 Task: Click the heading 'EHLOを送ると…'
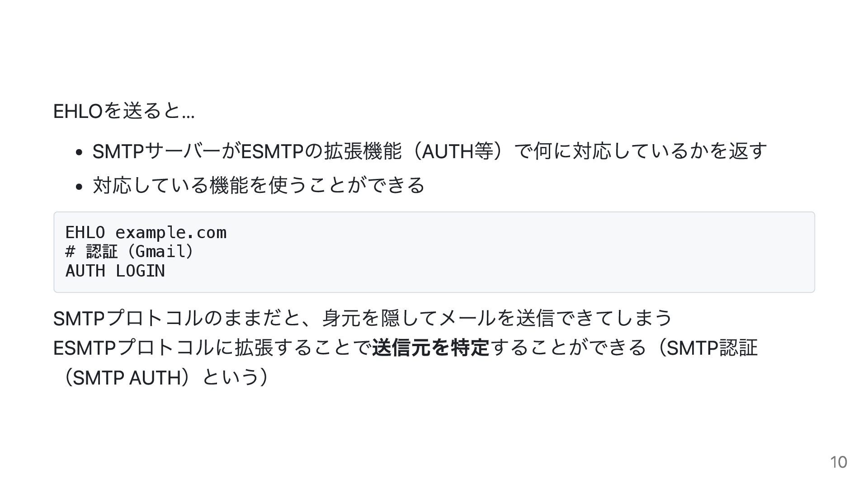click(x=124, y=111)
